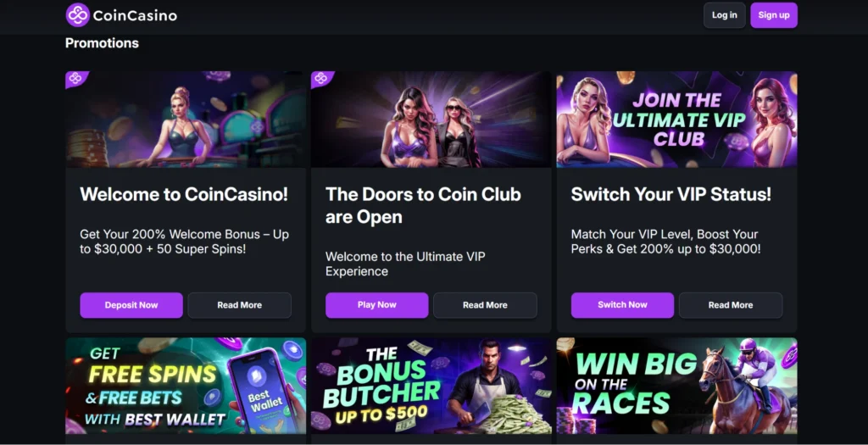The width and height of the screenshot is (868, 445).
Task: Open The Bonus Butcher up to $500 banner
Action: pyautogui.click(x=431, y=386)
